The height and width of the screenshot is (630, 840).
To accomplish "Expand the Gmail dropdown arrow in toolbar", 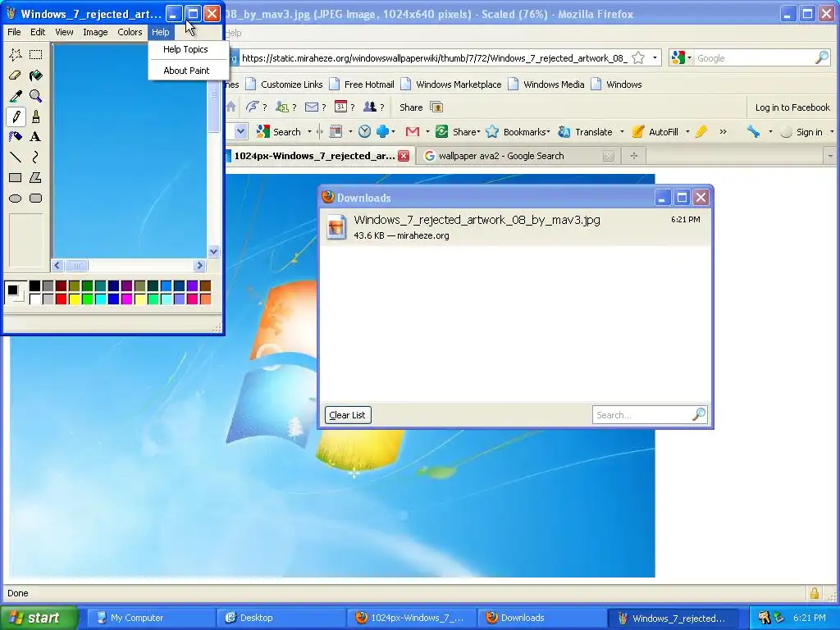I will (427, 132).
